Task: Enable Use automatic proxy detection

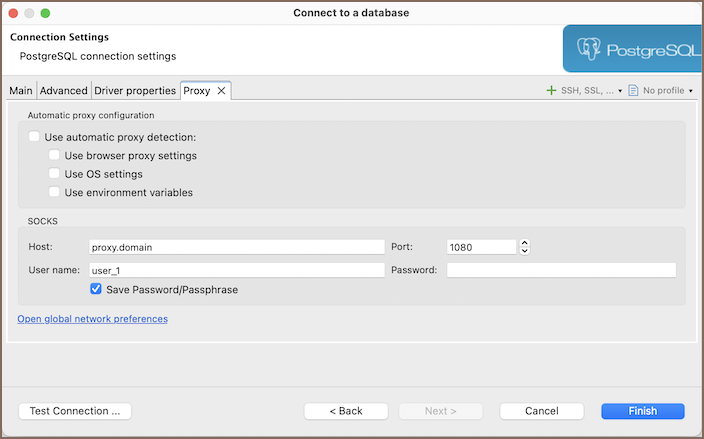Action: pos(35,137)
